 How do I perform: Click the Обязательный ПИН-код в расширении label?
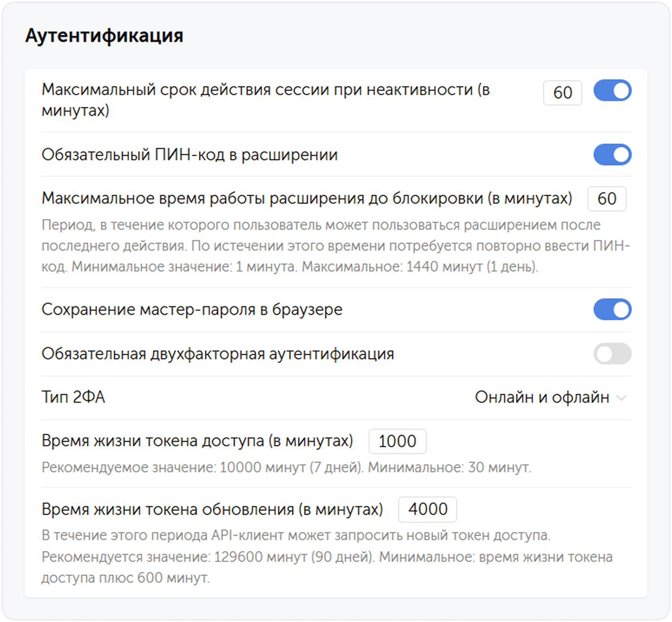[x=190, y=154]
